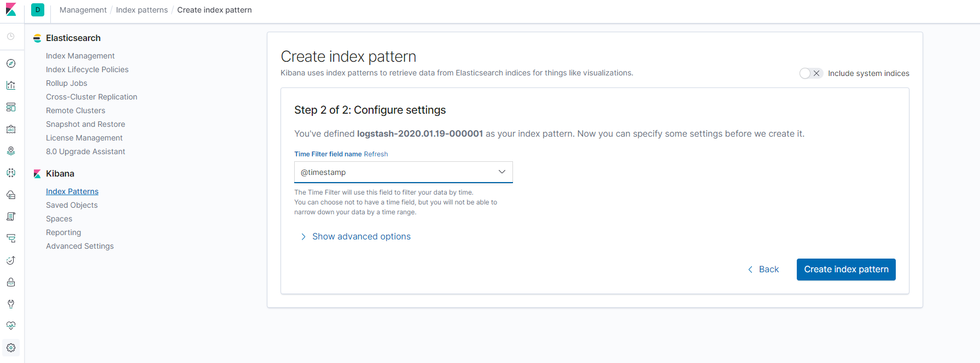Expand Show advanced options
This screenshot has height=363, width=980.
[x=361, y=237]
